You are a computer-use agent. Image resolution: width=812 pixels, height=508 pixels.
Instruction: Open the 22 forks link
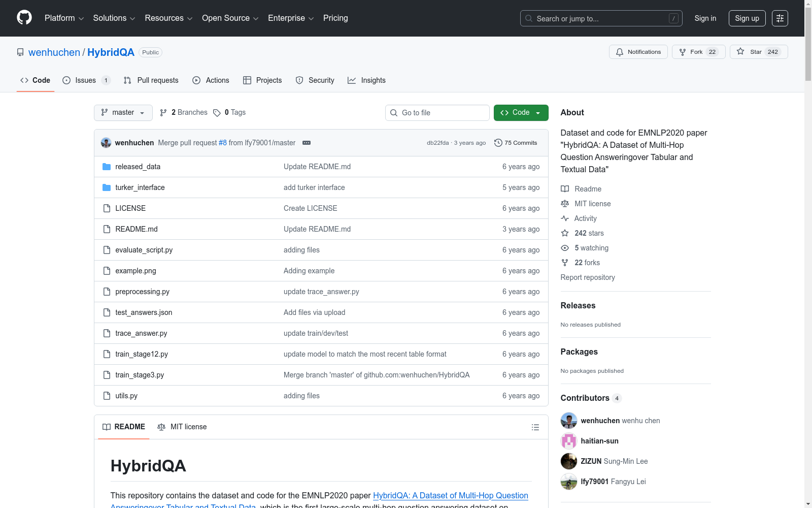(587, 263)
